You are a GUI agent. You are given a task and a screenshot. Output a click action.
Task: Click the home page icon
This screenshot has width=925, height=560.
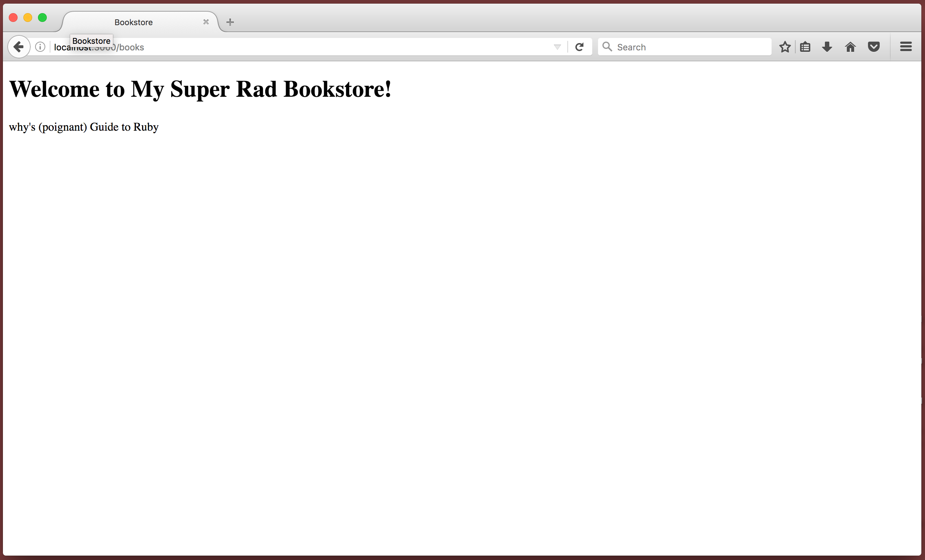pyautogui.click(x=850, y=47)
